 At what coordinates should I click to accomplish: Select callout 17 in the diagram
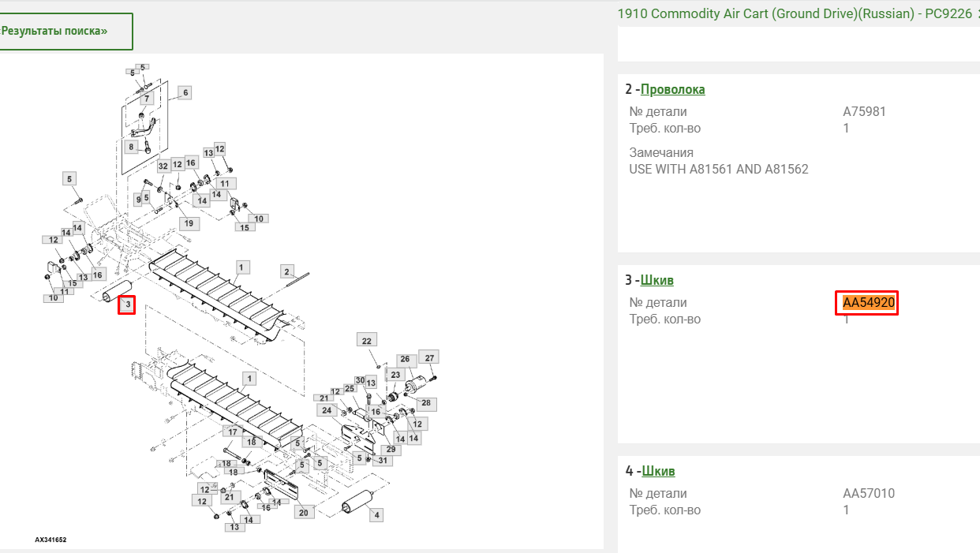pos(233,432)
